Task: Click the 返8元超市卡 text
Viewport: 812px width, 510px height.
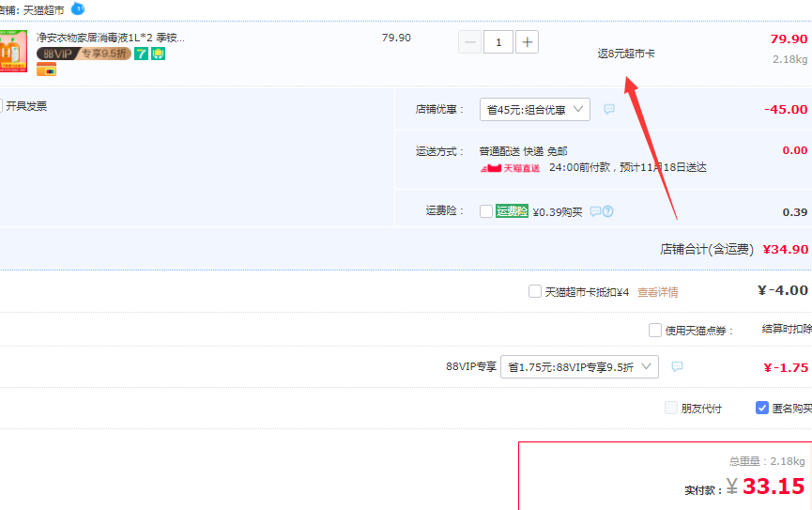Action: pos(626,54)
